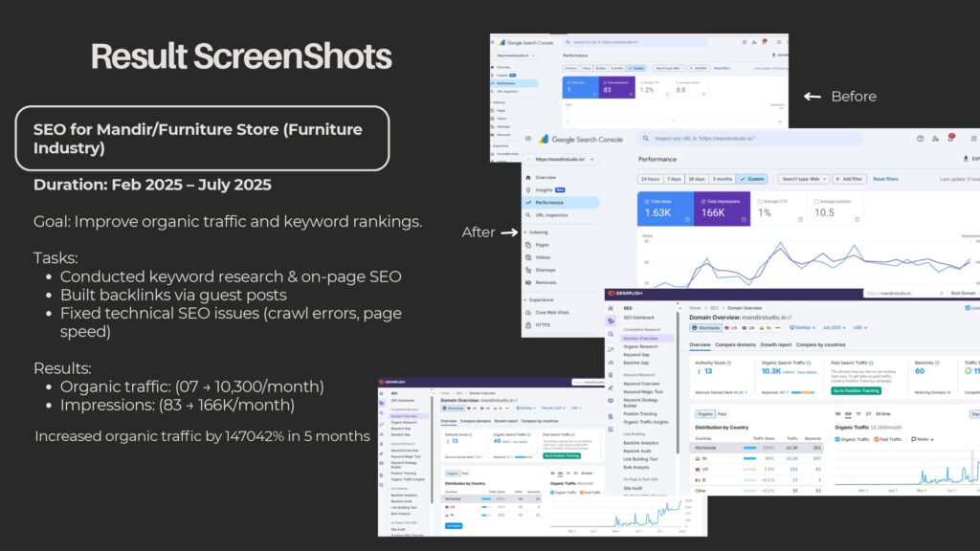
Task: Click help icon in After Search Console header
Action: [x=921, y=139]
